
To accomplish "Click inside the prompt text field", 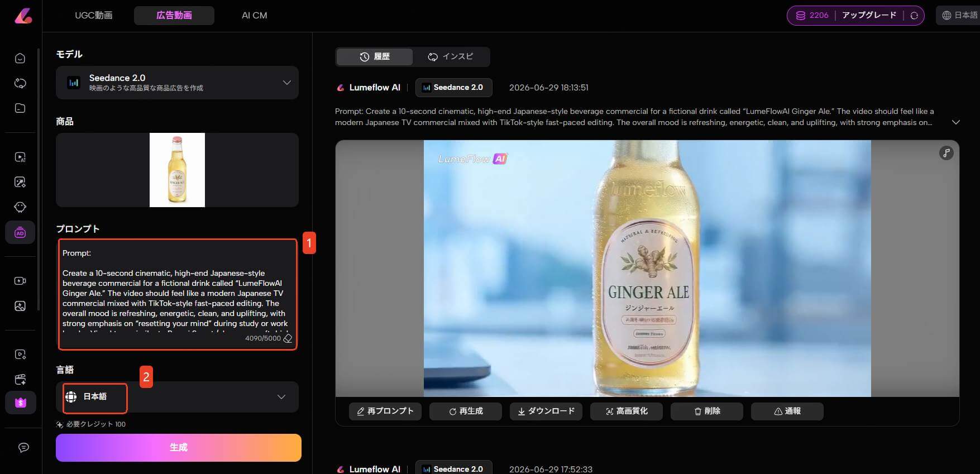I will coord(178,294).
